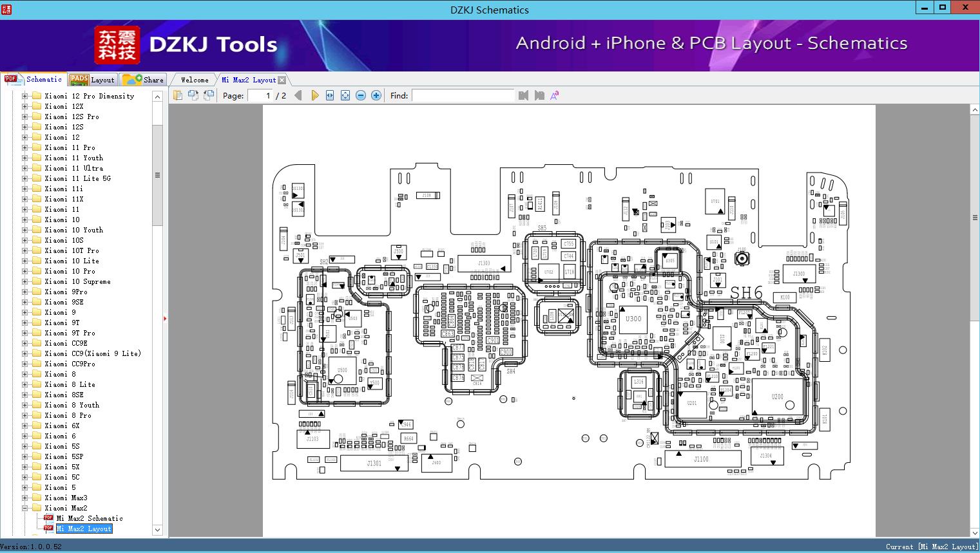The width and height of the screenshot is (980, 553).
Task: Zoom out with the minus icon
Action: (361, 95)
